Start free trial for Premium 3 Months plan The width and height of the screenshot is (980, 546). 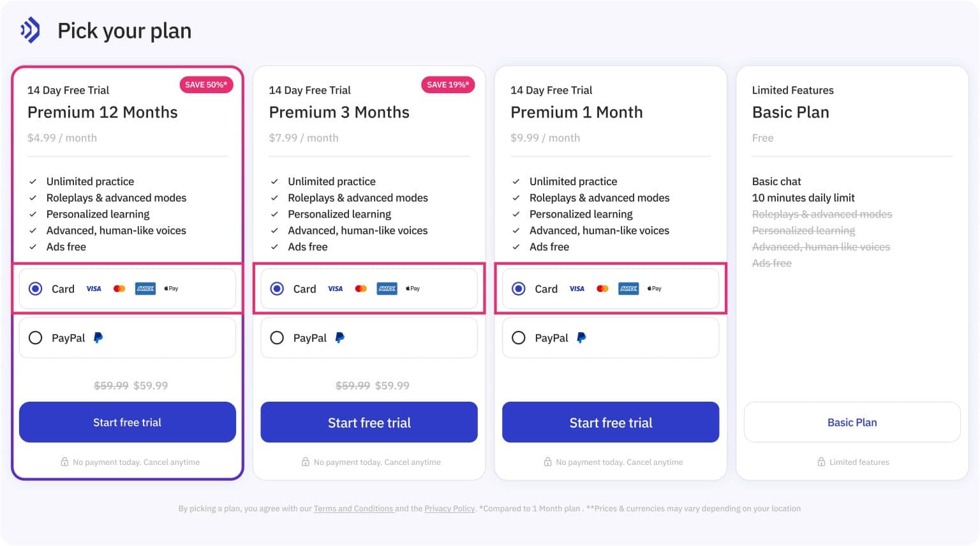pyautogui.click(x=369, y=422)
